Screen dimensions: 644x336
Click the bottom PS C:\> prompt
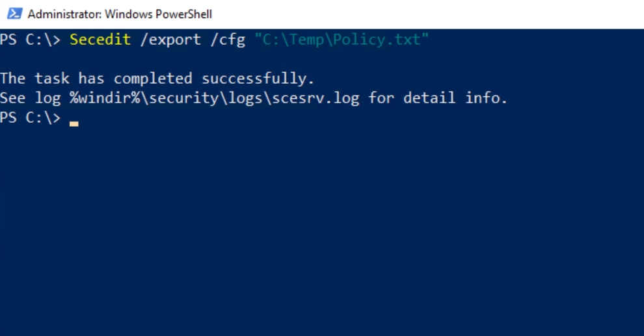tap(30, 118)
